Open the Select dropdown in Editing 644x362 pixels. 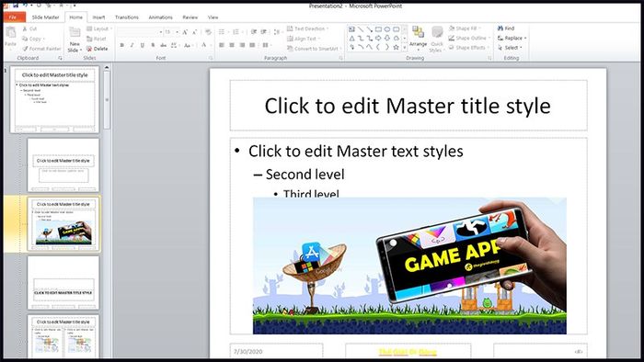[510, 48]
